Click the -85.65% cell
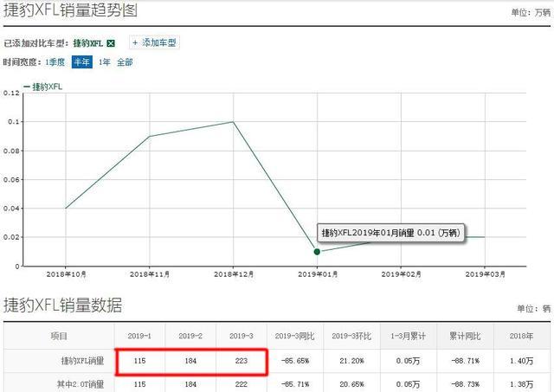 point(295,361)
